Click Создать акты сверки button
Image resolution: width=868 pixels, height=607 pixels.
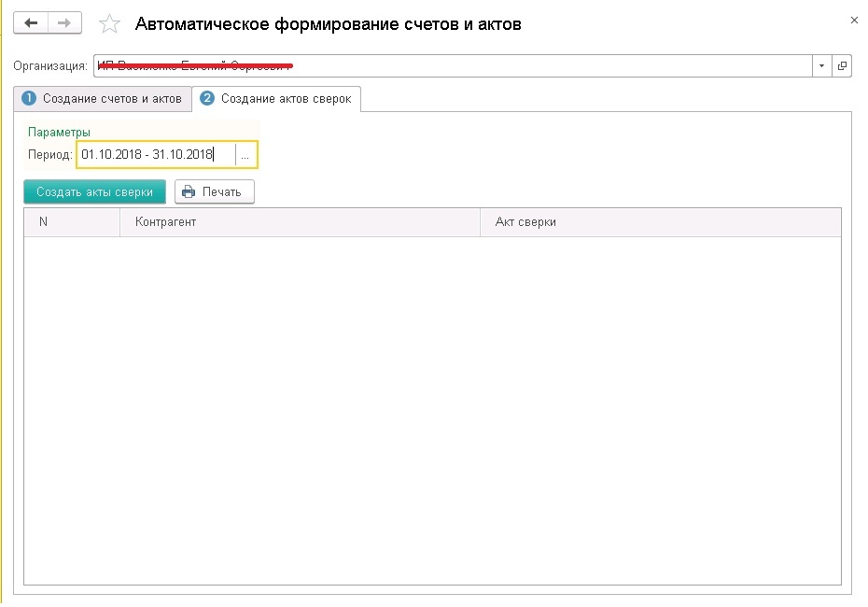94,191
